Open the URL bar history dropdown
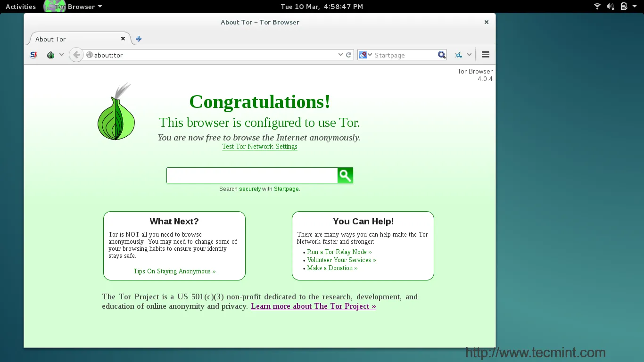 tap(340, 55)
